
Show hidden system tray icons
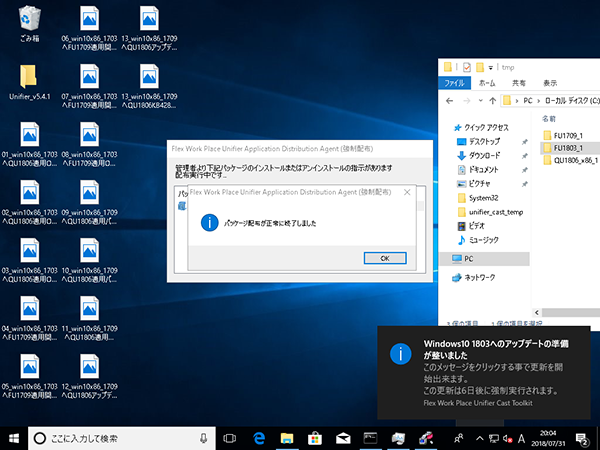pos(479,439)
